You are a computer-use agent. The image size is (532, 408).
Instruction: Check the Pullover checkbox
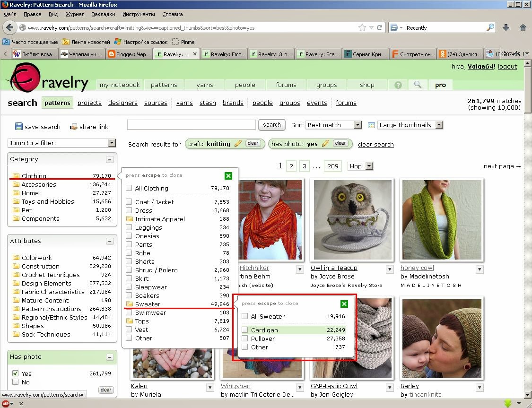click(244, 338)
